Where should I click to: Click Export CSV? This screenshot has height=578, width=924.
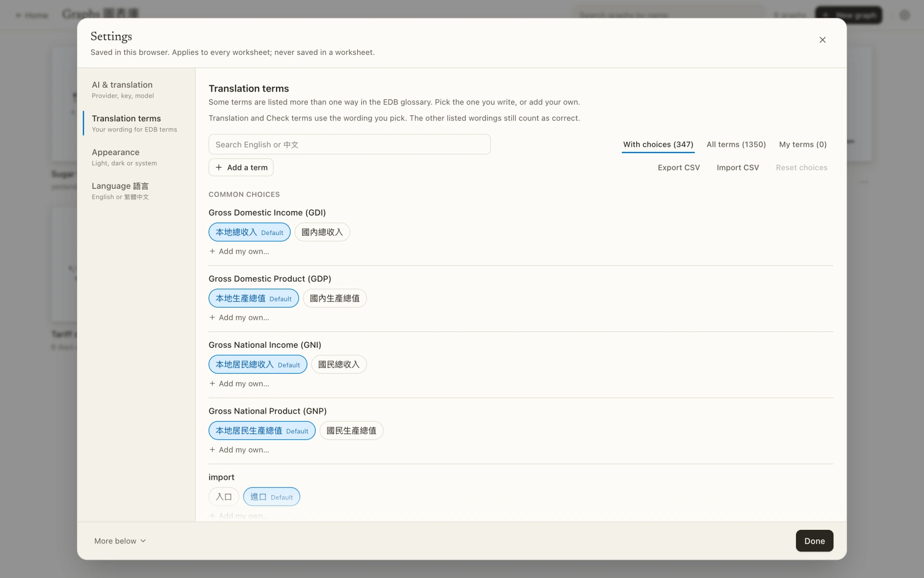tap(679, 168)
